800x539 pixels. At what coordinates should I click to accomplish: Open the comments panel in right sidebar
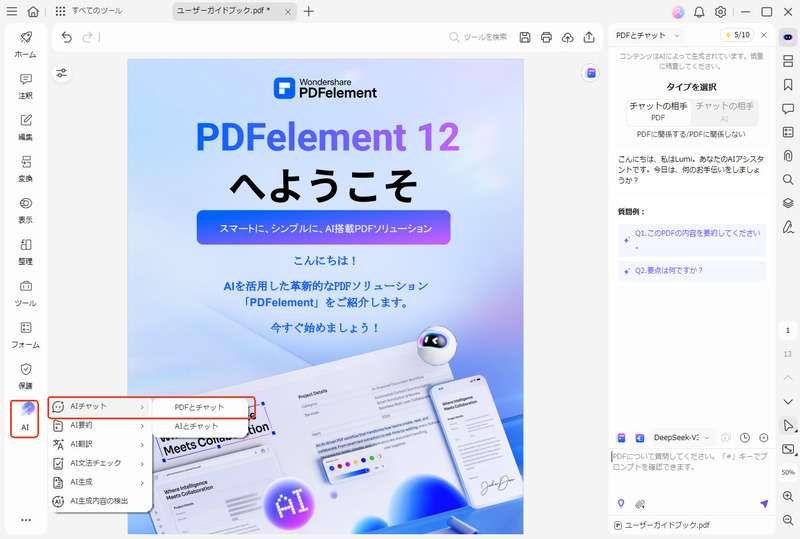click(x=788, y=108)
